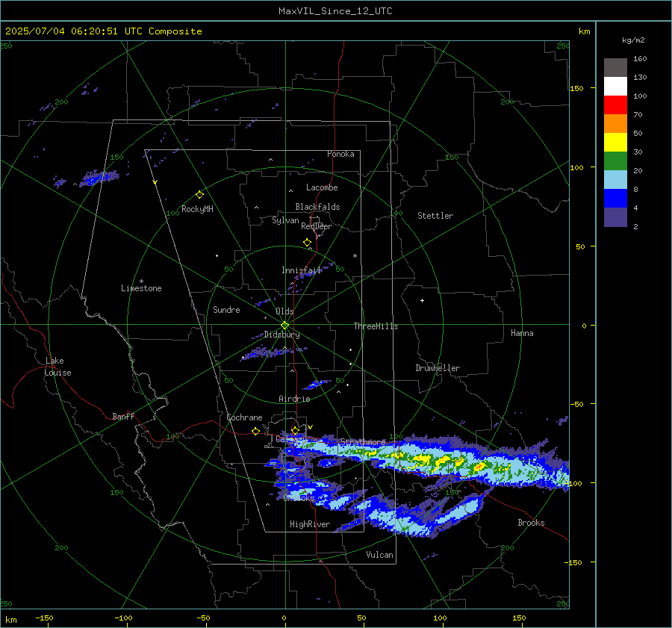The width and height of the screenshot is (672, 628).
Task: Click the Lacombe map label
Action: tap(322, 187)
